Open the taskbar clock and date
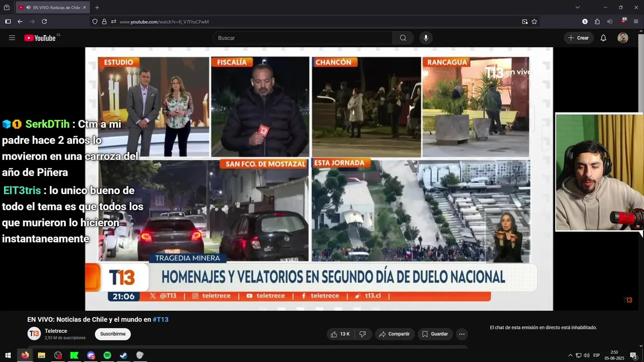 (614, 355)
